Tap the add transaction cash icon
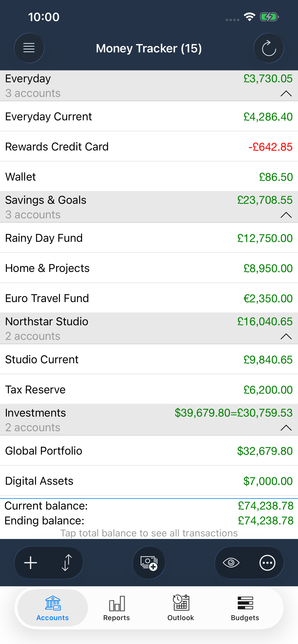Image resolution: width=298 pixels, height=644 pixels. point(149,563)
